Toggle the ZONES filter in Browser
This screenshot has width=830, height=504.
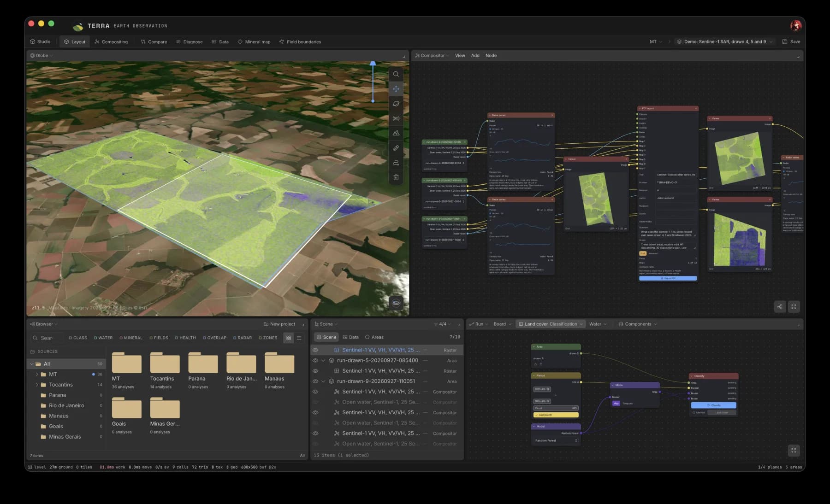[268, 338]
